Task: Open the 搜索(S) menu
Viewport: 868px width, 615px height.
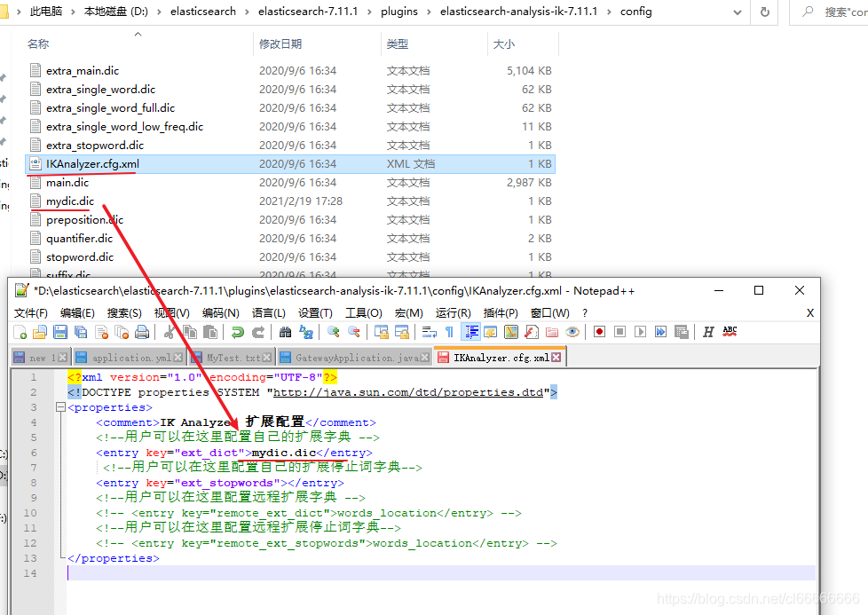Action: pyautogui.click(x=124, y=312)
